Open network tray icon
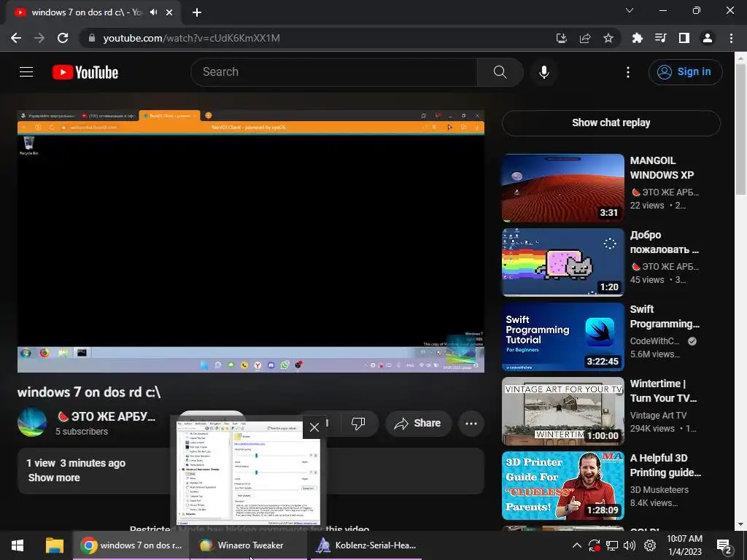Viewport: 747px width, 560px height. click(612, 545)
